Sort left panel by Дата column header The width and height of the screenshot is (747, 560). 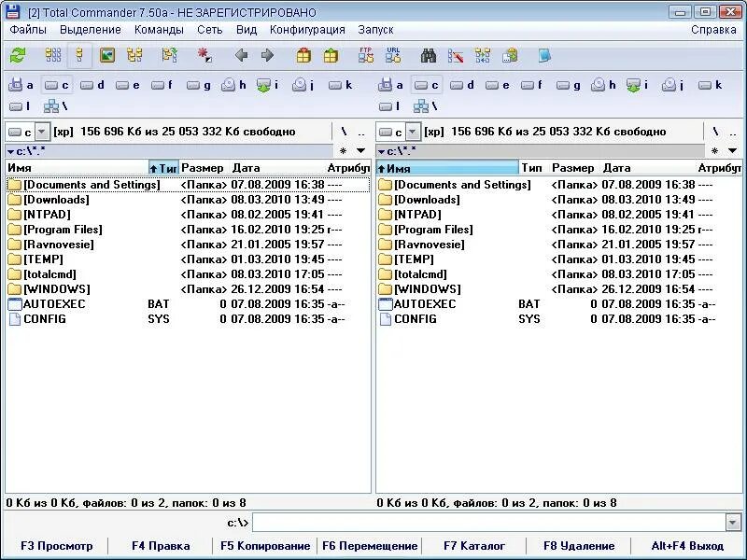pyautogui.click(x=277, y=168)
